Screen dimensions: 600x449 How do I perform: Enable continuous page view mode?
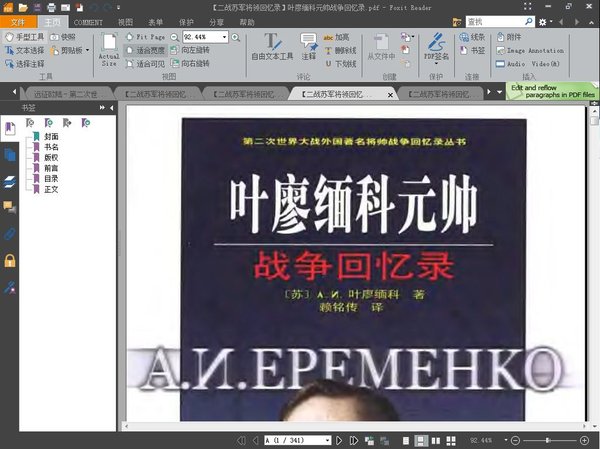point(421,440)
